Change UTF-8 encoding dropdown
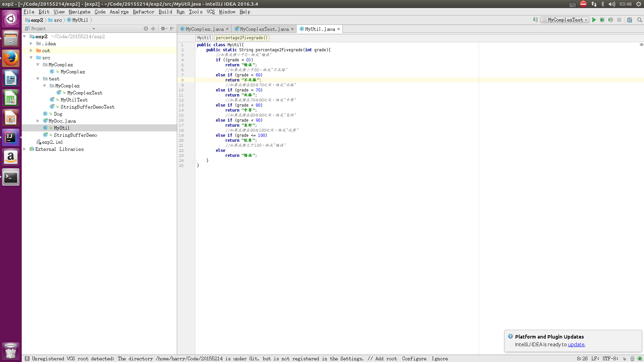The image size is (644, 362). tap(610, 359)
